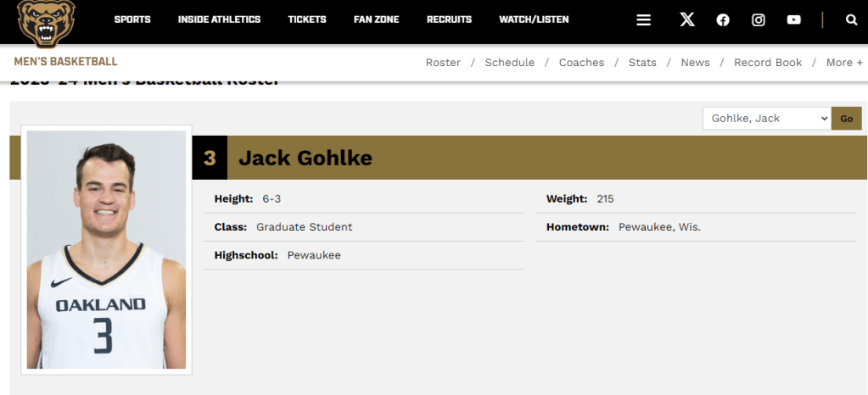
Task: Click the Men's Basketball section title
Action: coord(66,62)
